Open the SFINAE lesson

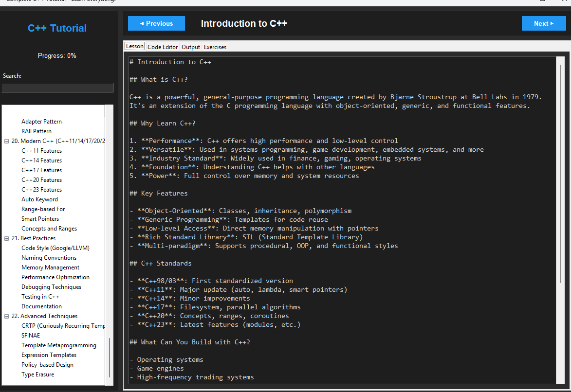pos(31,336)
